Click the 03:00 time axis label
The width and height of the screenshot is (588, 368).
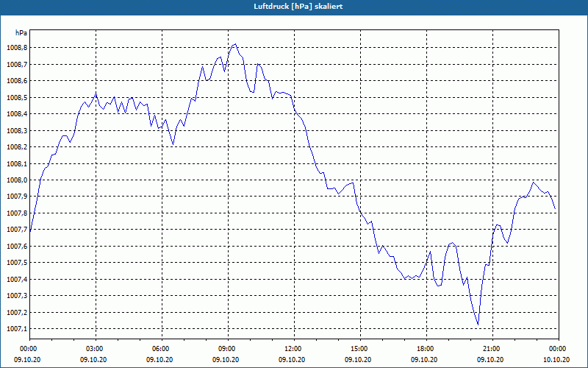96,349
